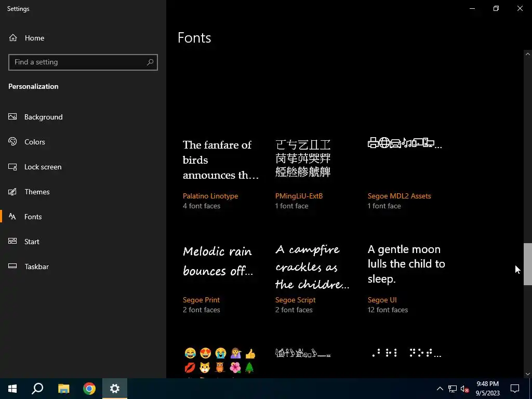532x399 pixels.
Task: Open the Segoe Script font link
Action: pos(295,300)
